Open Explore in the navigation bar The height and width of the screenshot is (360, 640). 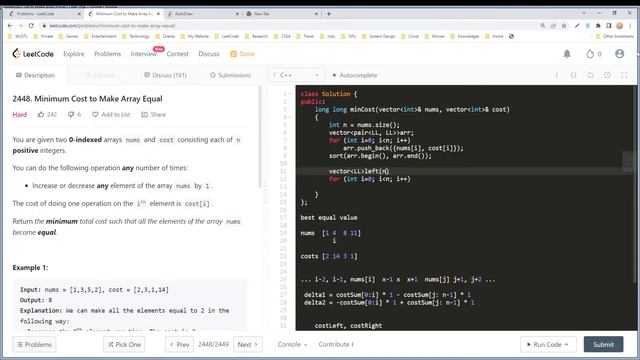pos(74,54)
